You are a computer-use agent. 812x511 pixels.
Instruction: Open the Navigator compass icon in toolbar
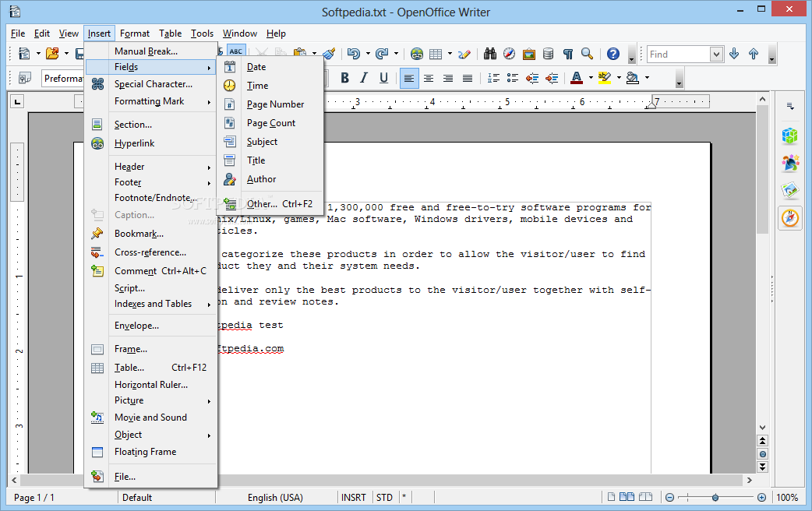(510, 54)
